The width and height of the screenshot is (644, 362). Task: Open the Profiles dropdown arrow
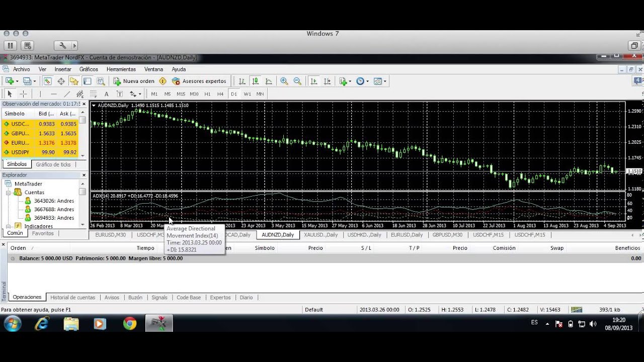pyautogui.click(x=35, y=81)
